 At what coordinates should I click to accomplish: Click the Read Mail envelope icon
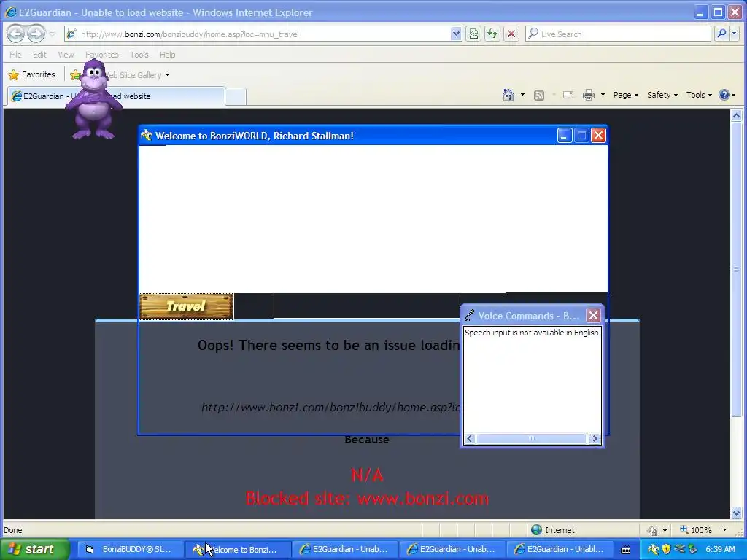568,95
